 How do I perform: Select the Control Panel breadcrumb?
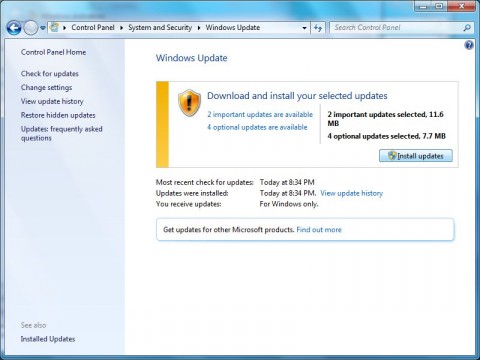[x=93, y=28]
